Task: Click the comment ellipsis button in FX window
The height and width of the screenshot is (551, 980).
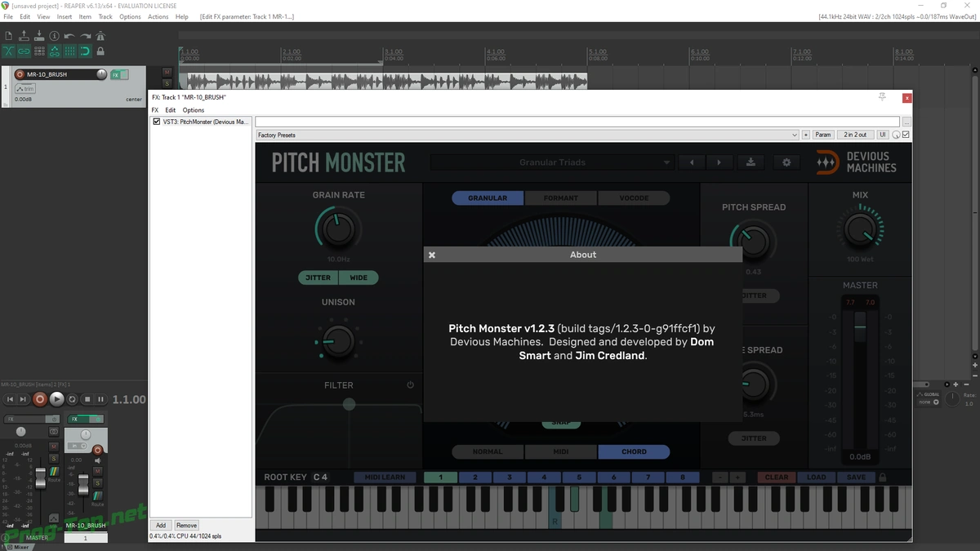Action: (906, 122)
